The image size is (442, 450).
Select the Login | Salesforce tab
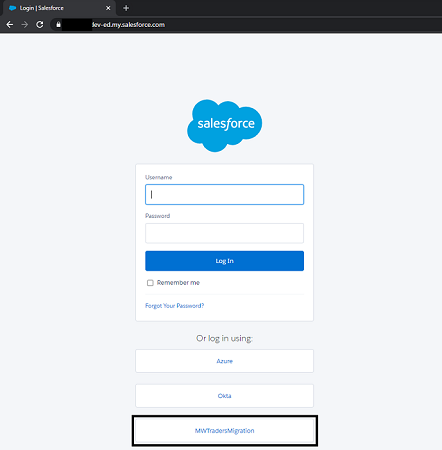tap(59, 8)
